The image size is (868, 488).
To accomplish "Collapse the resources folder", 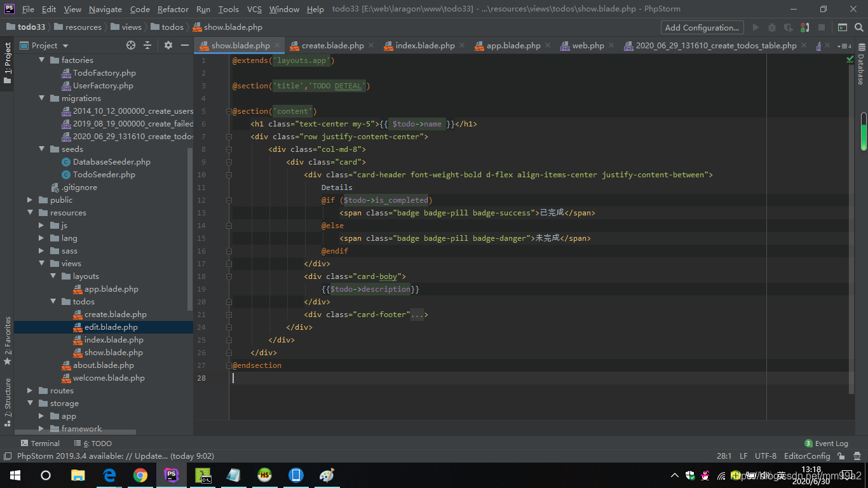I will click(30, 213).
